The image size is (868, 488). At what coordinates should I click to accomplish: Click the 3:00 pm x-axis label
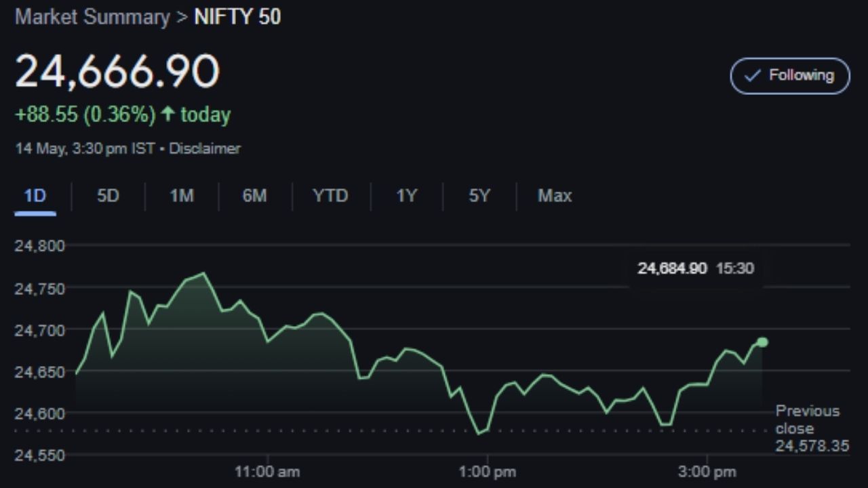(x=707, y=472)
